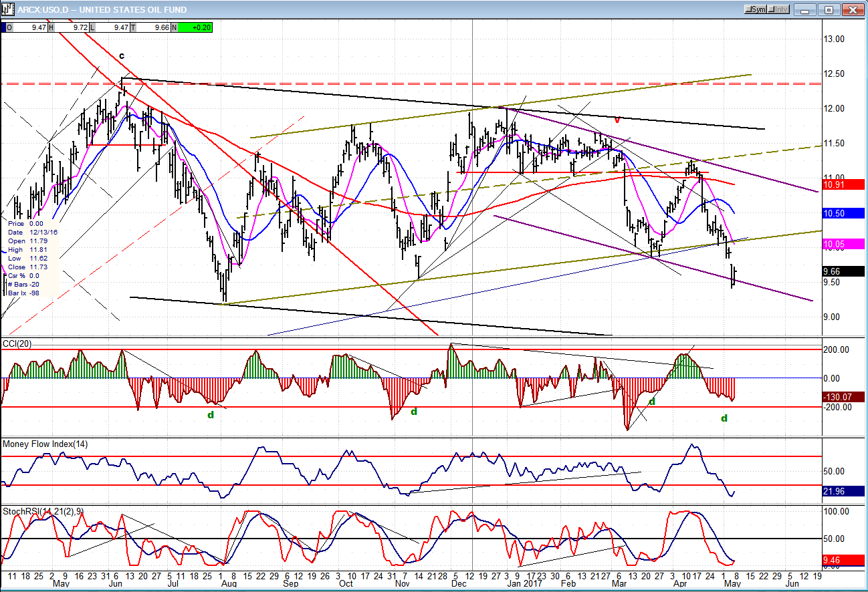Click the -130.07 CCI value tag
Image resolution: width=868 pixels, height=592 pixels.
point(843,397)
